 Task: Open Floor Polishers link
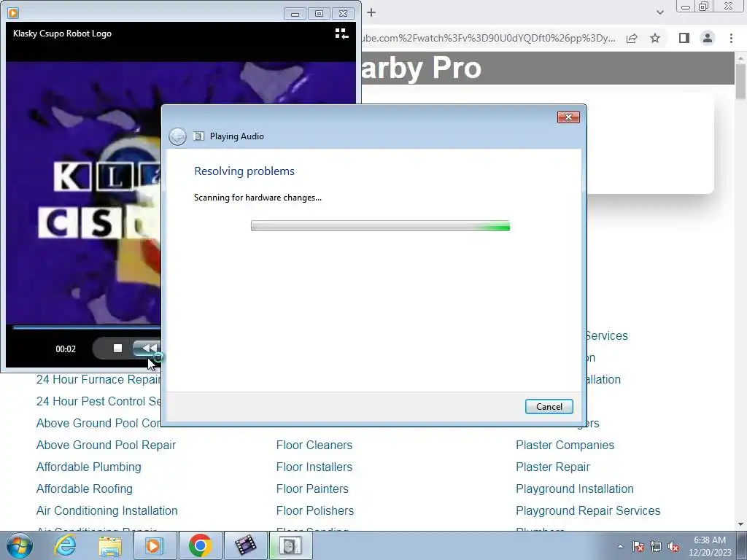pyautogui.click(x=315, y=511)
